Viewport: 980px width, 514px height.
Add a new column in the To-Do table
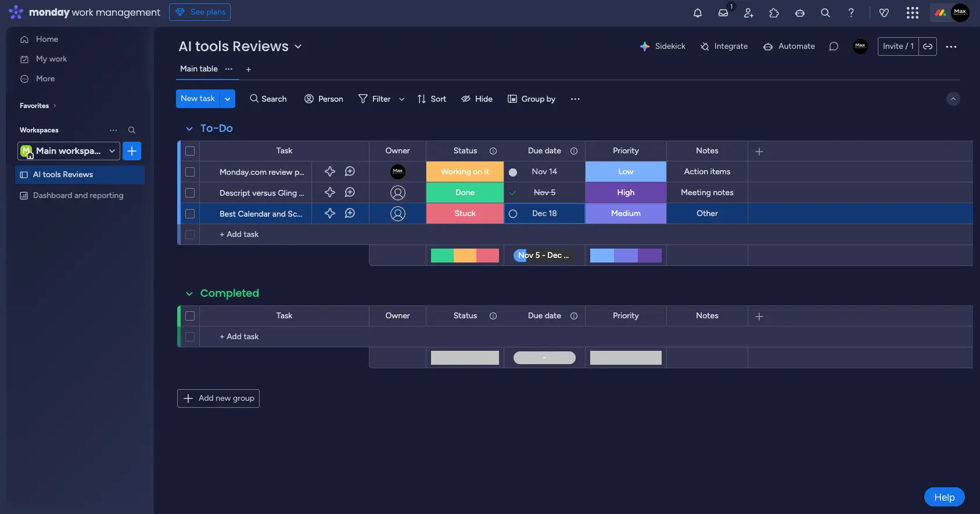(x=759, y=151)
